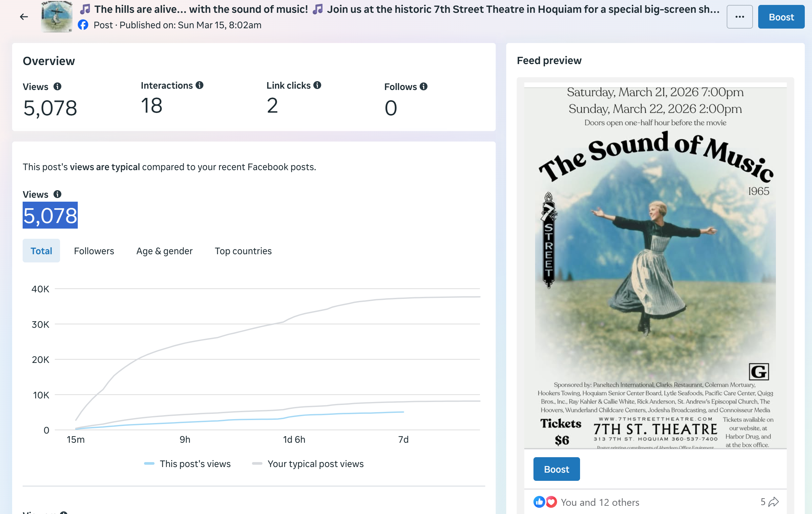Open the three-dots more options menu
The image size is (812, 514).
coord(739,17)
